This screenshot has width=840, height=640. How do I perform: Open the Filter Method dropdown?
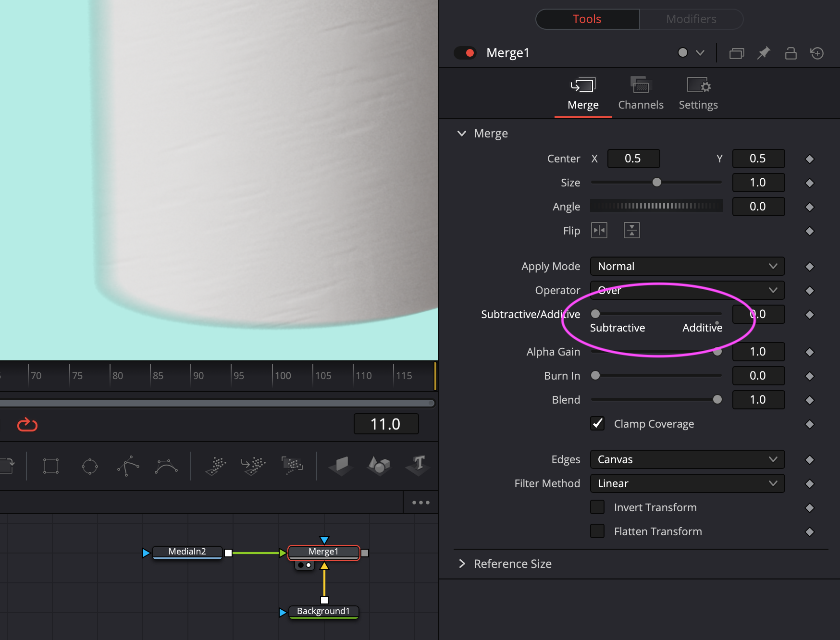coord(687,483)
